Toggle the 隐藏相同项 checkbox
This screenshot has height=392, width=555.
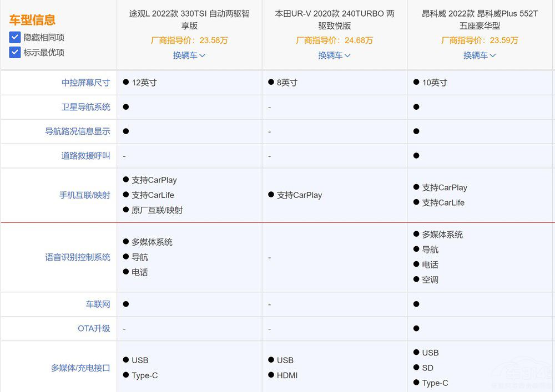tap(15, 38)
